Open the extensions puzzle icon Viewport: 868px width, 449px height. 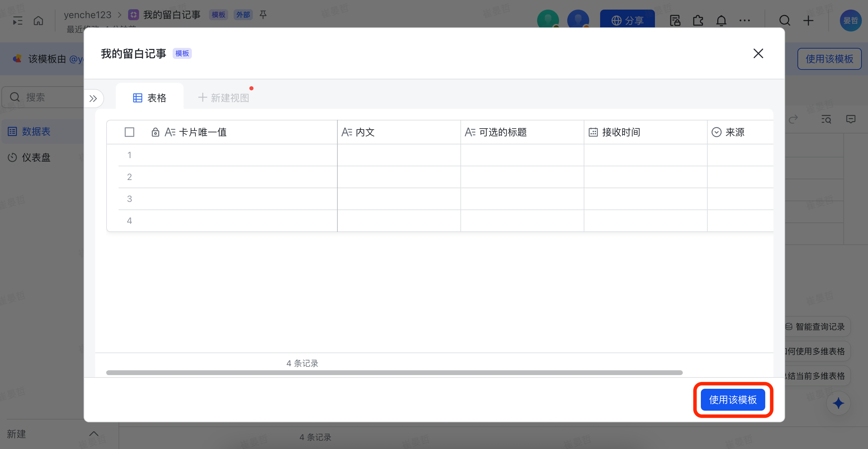(x=698, y=21)
